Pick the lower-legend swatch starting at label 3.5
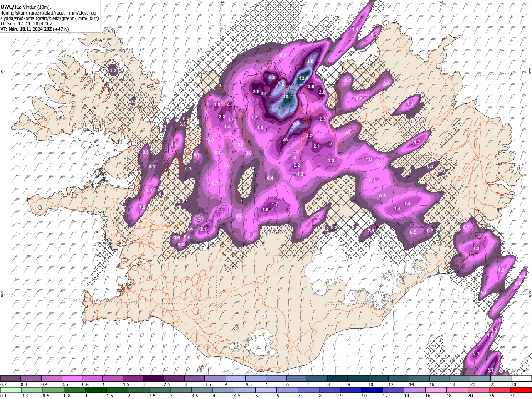The height and width of the screenshot is (399, 532). [x=202, y=390]
